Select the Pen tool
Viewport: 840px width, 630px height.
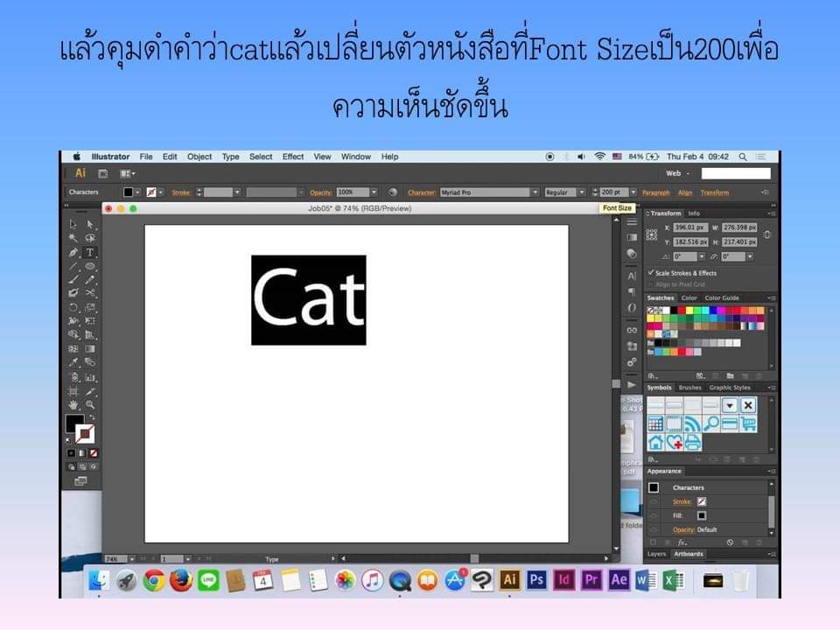click(73, 252)
